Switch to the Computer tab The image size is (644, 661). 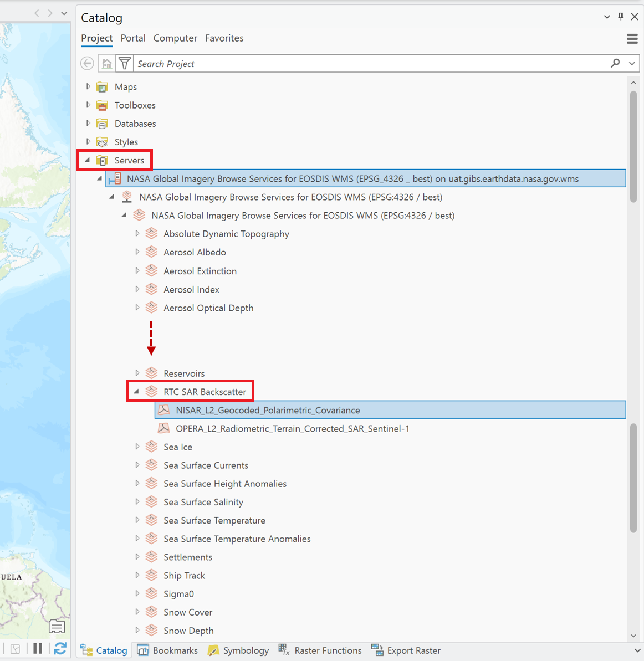(176, 38)
